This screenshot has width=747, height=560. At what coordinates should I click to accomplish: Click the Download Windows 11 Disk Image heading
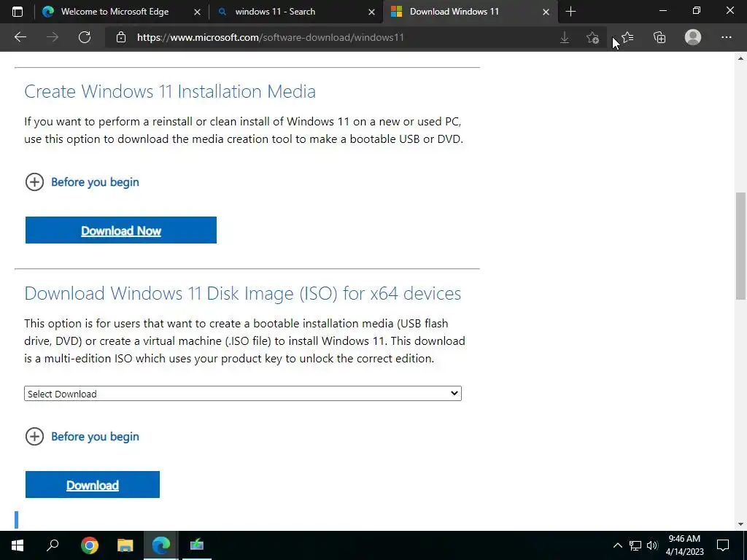(242, 293)
